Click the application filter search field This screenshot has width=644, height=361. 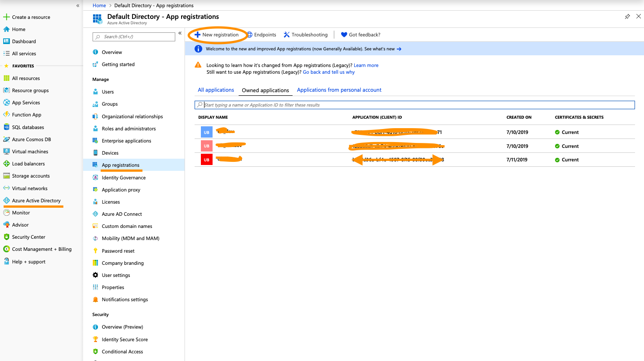pyautogui.click(x=418, y=105)
